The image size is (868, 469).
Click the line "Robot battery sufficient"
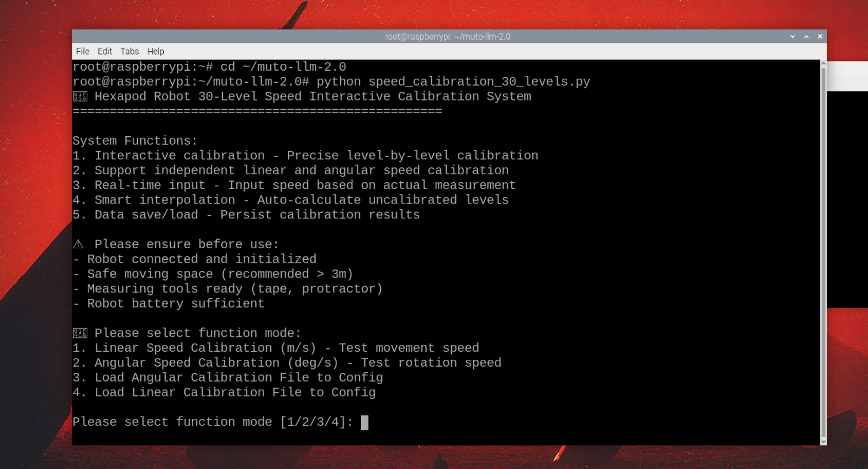pos(168,303)
